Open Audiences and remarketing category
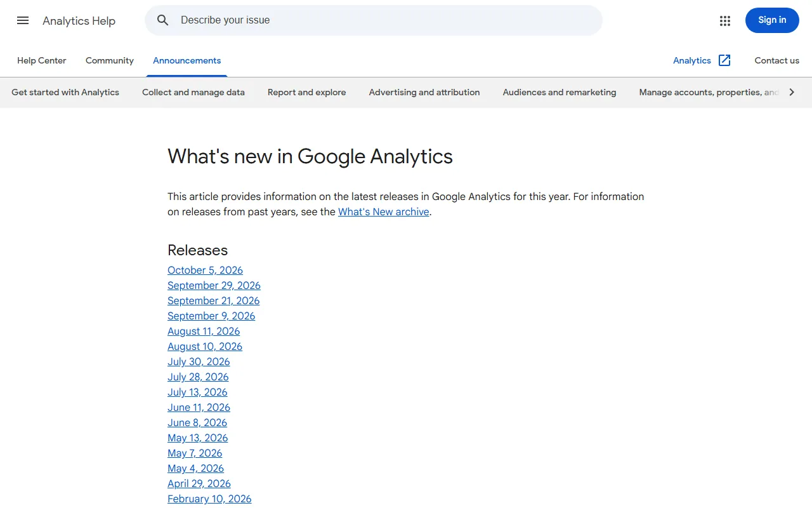Screen dimensions: 812x508 click(x=560, y=92)
